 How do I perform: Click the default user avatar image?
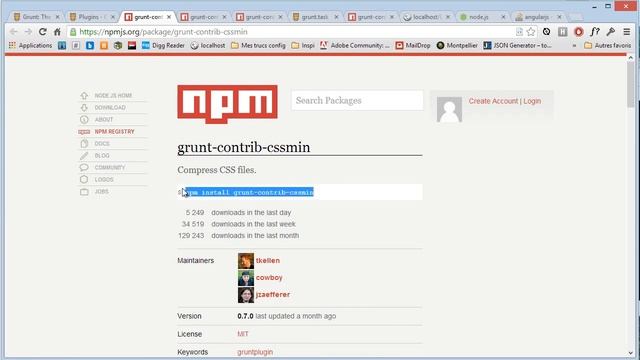click(449, 109)
